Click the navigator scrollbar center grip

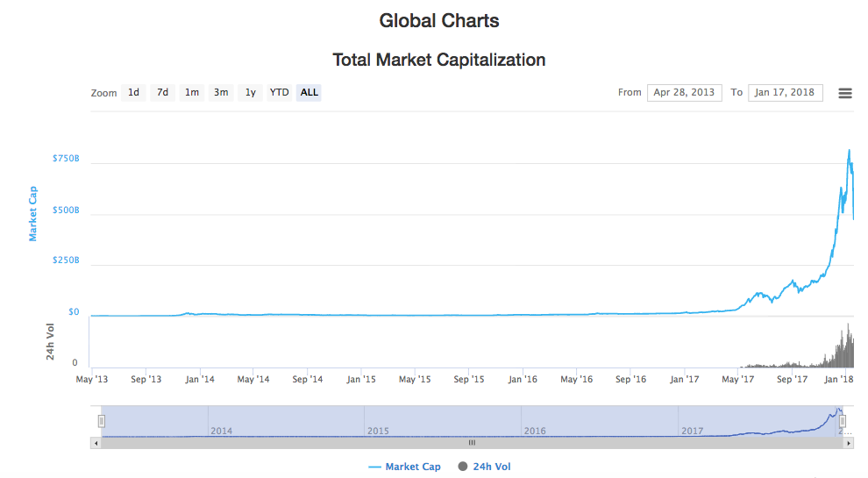[472, 443]
